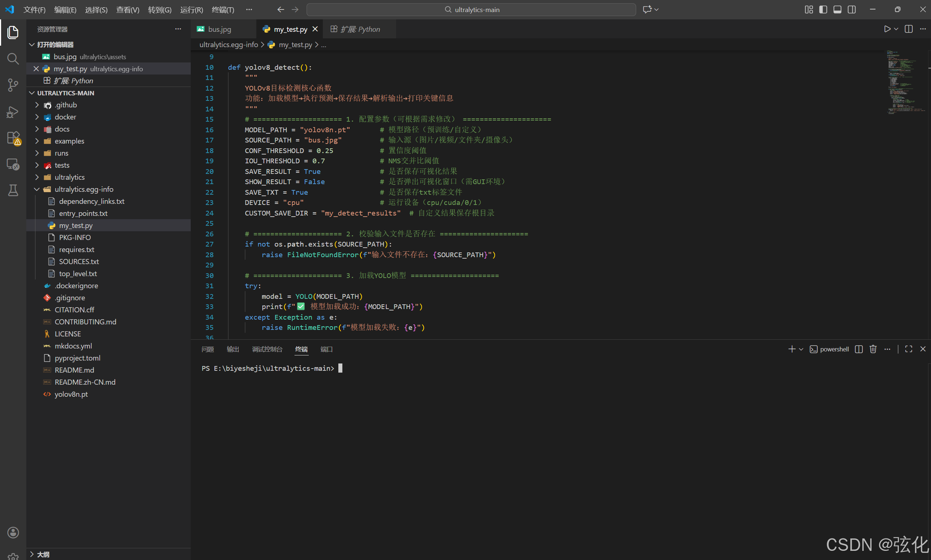
Task: Open the Run and Debug view
Action: pos(13,112)
